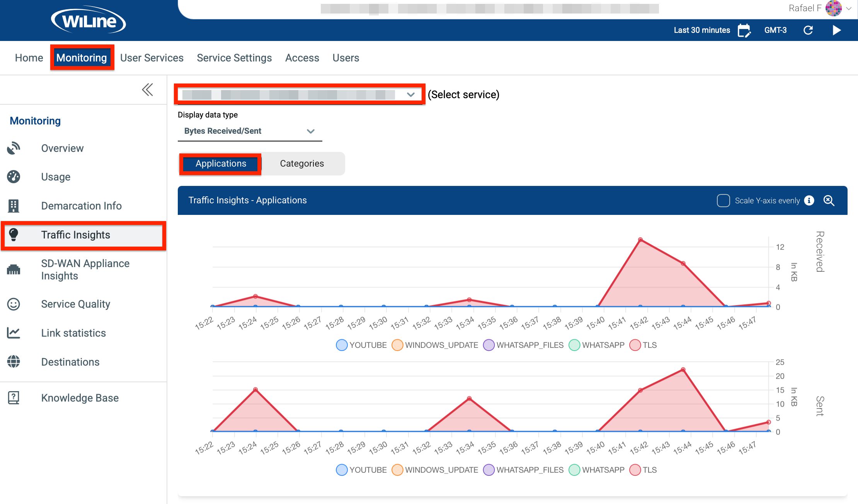This screenshot has height=504, width=858.
Task: Open the User Services menu
Action: point(152,58)
